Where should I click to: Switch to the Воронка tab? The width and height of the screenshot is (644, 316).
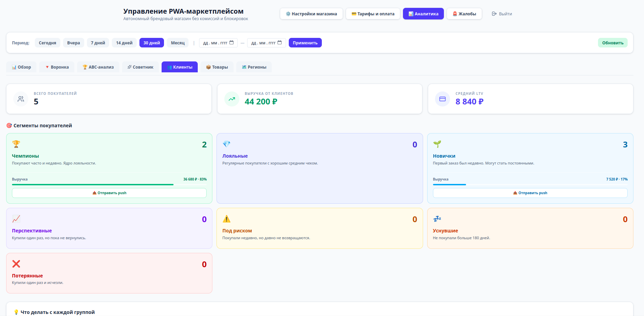[57, 67]
